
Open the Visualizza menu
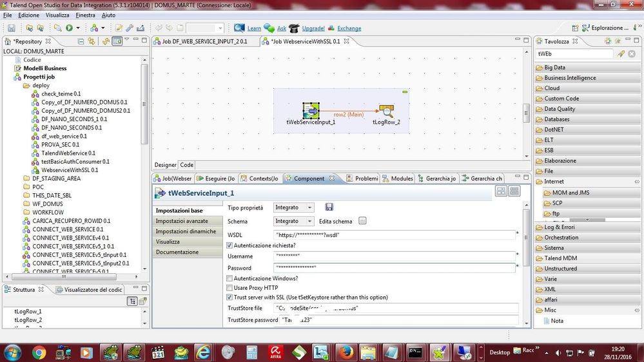click(x=57, y=15)
